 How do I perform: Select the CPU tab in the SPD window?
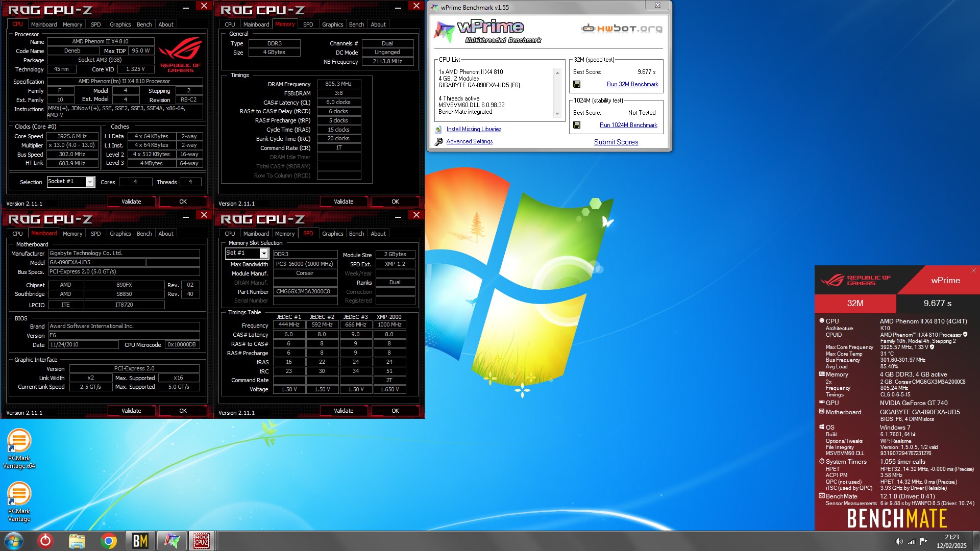[x=230, y=234]
